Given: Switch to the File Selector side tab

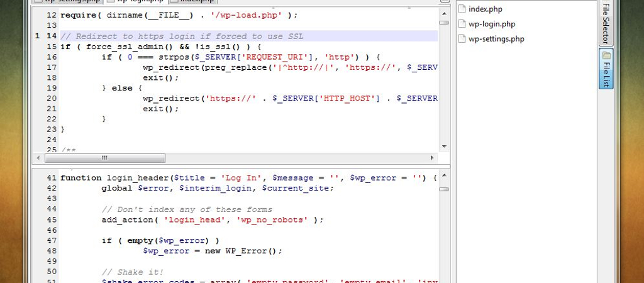Looking at the screenshot, I should [606, 23].
